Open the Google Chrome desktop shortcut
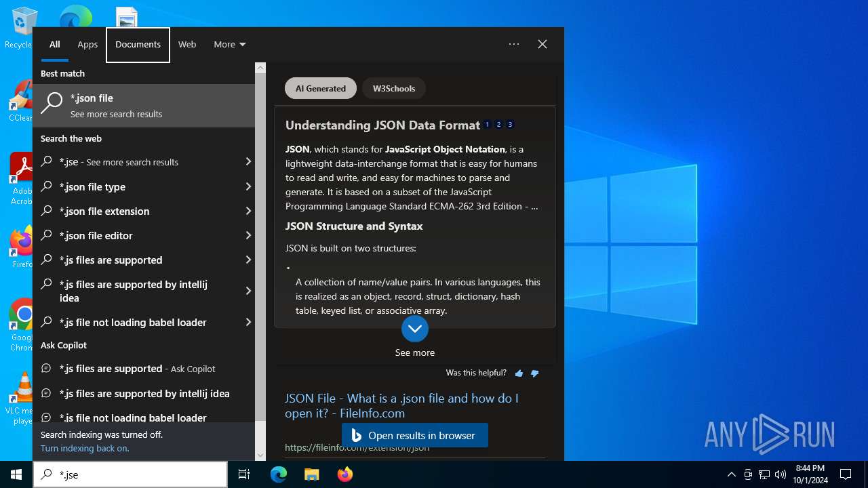 tap(22, 325)
